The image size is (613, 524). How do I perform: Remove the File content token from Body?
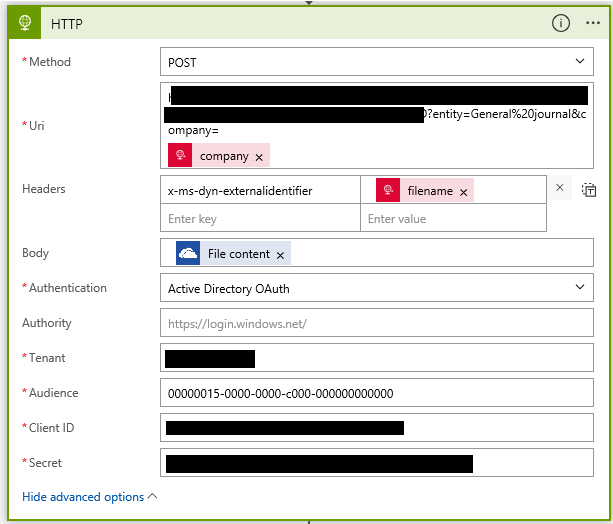(x=280, y=255)
